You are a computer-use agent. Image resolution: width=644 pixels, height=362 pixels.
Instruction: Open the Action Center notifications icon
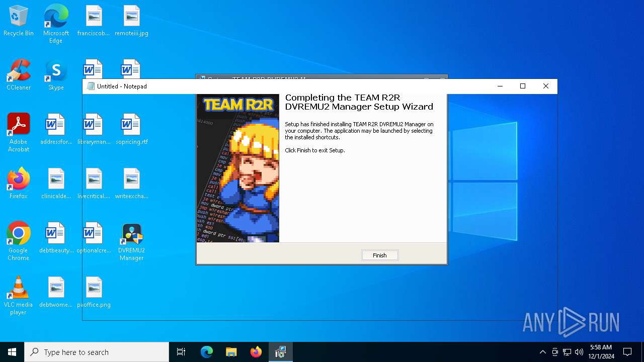[x=627, y=352]
